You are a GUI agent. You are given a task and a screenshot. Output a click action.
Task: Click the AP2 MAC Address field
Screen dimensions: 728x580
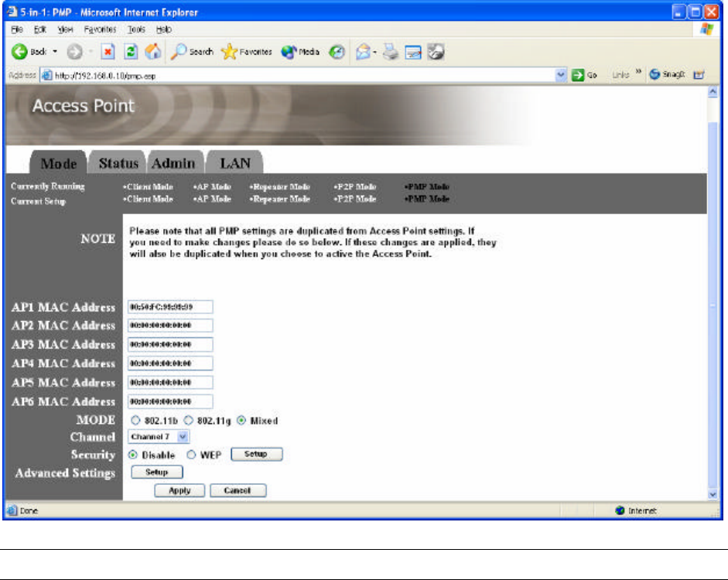pyautogui.click(x=170, y=326)
